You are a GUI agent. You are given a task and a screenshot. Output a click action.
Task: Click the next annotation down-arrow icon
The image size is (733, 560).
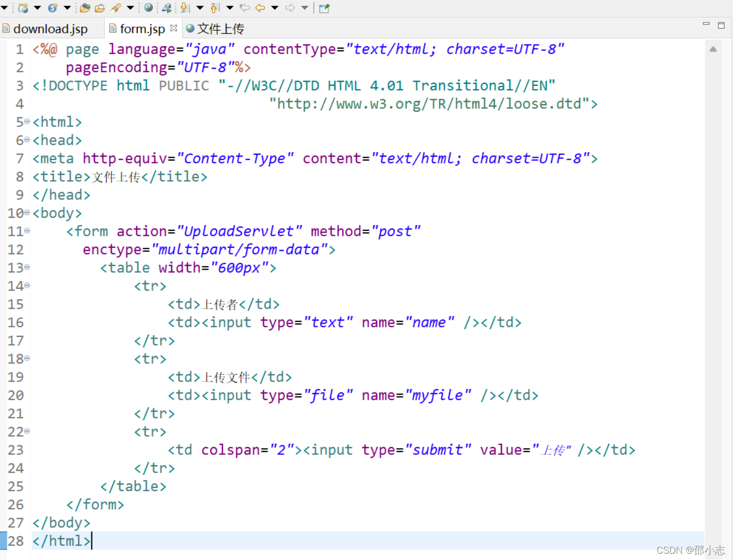click(x=185, y=8)
